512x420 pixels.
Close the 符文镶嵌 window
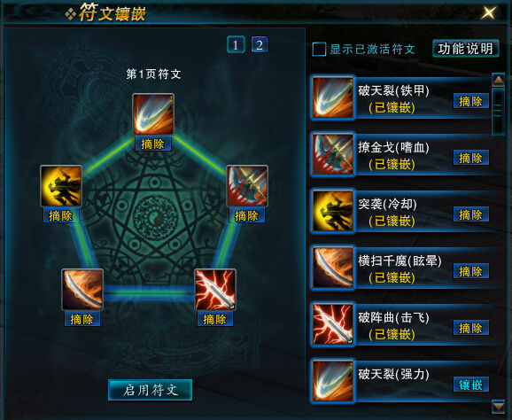[x=488, y=12]
